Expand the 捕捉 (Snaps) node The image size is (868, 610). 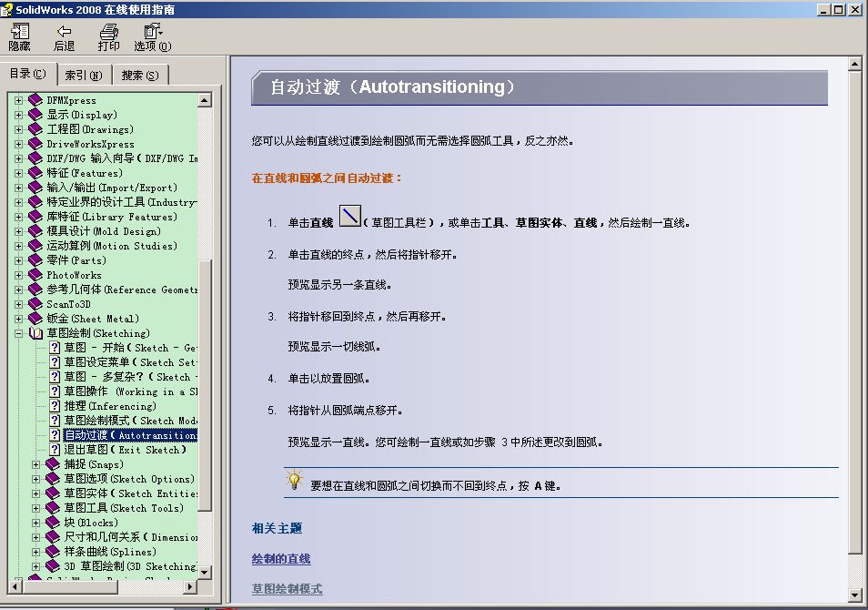tap(36, 464)
